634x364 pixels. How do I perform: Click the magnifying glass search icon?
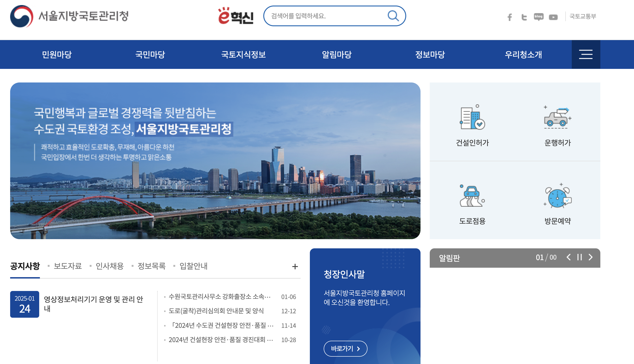393,16
